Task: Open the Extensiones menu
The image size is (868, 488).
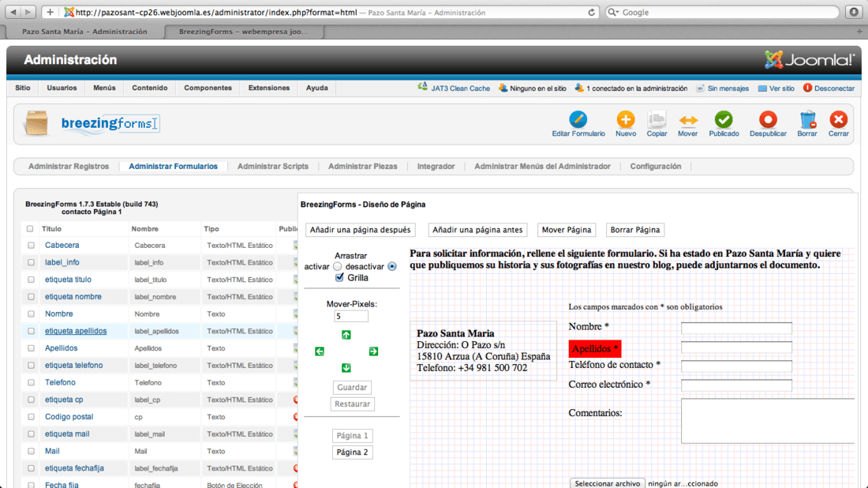Action: pyautogui.click(x=269, y=88)
